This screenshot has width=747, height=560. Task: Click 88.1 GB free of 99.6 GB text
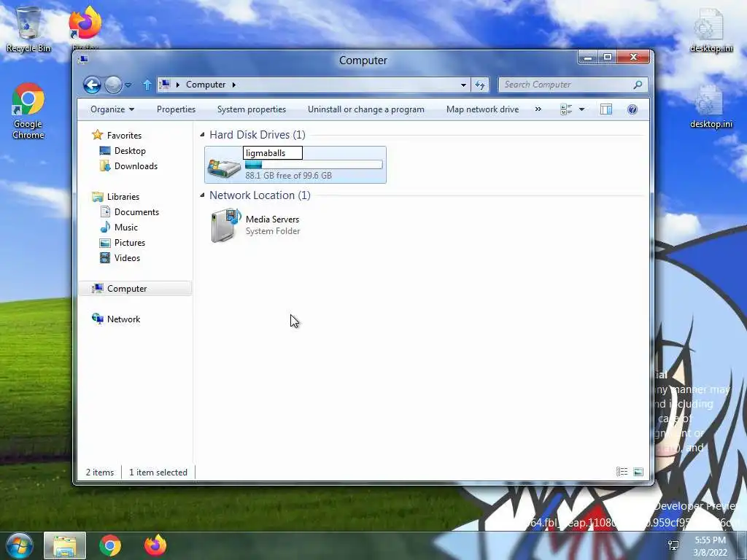pyautogui.click(x=288, y=176)
